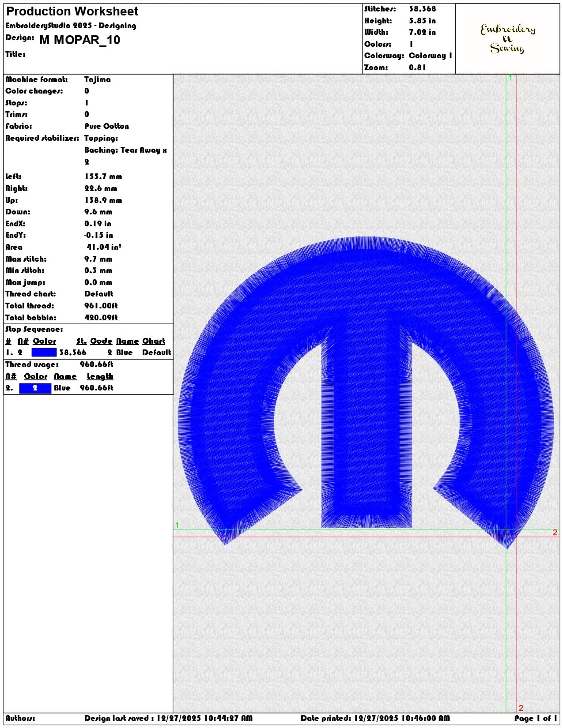Click the Thread usage total '960.66ft'
The width and height of the screenshot is (563, 728).
coord(96,364)
